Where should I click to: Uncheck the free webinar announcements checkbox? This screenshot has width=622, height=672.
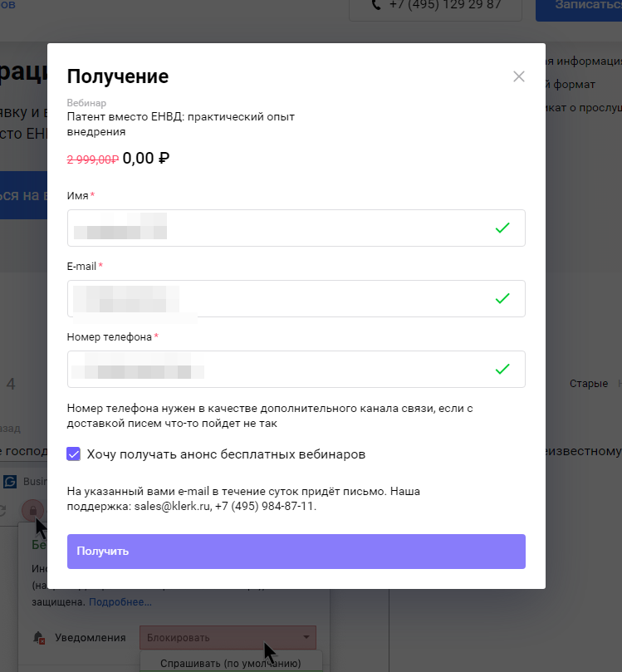tap(73, 454)
